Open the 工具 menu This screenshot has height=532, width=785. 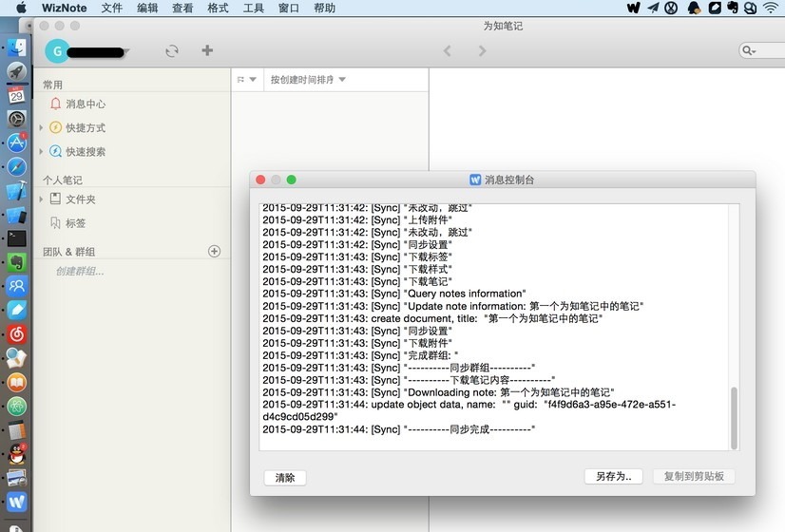coord(254,8)
